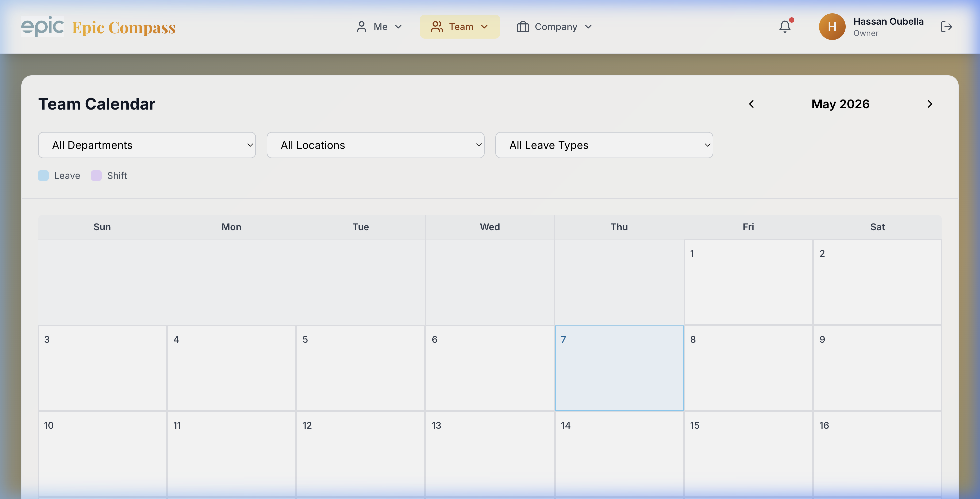Click the Leave legend label
The image size is (980, 499).
click(x=67, y=176)
